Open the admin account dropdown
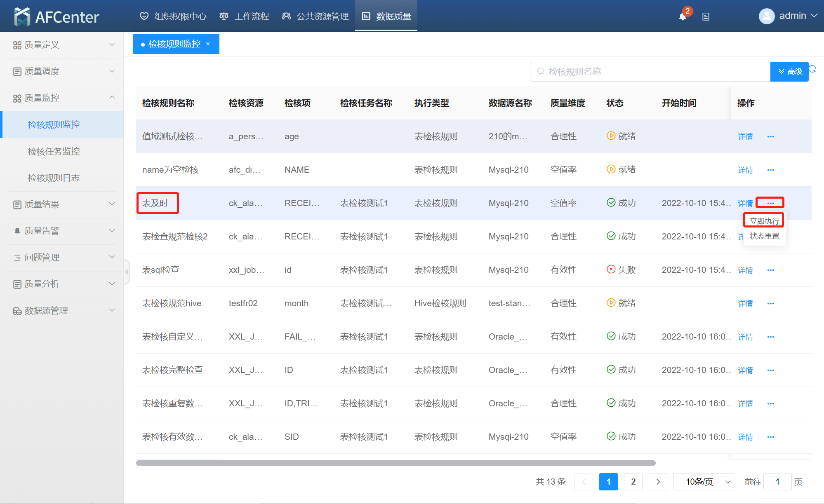Image resolution: width=824 pixels, height=504 pixels. pos(814,16)
